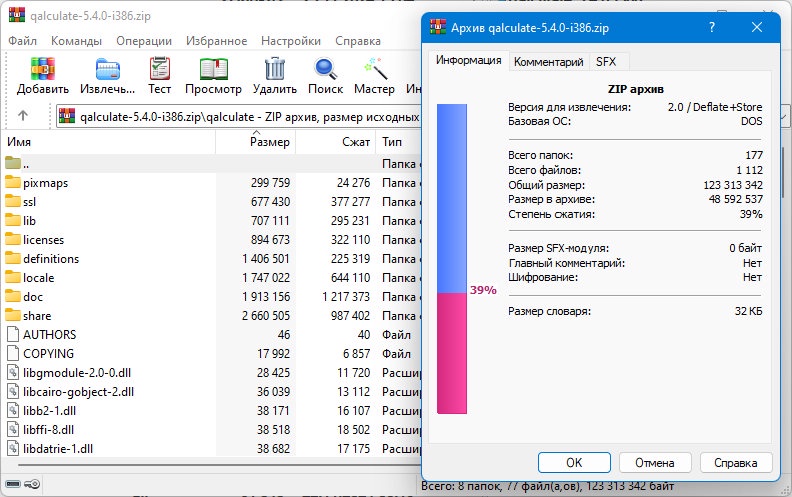Click the question mark help button

712,27
